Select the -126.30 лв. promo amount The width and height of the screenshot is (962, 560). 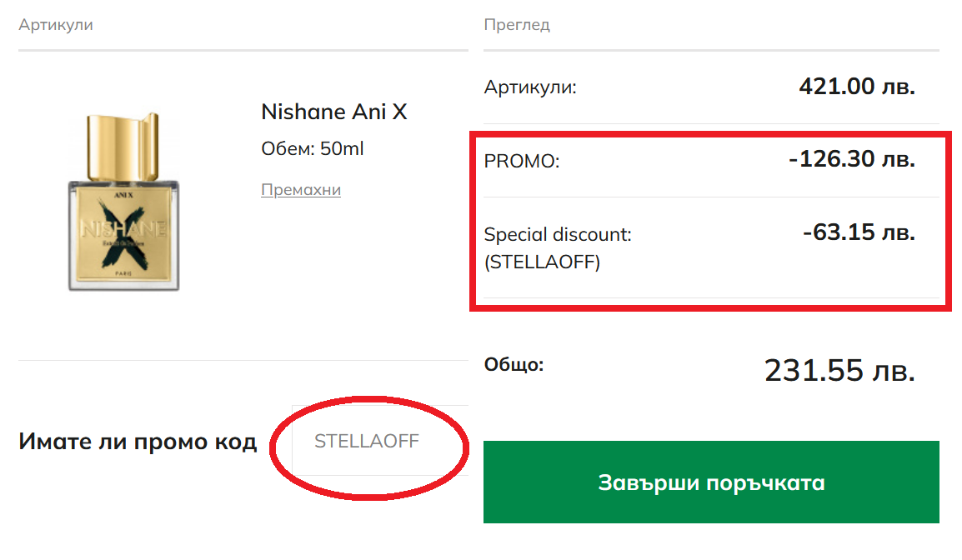[x=852, y=159]
